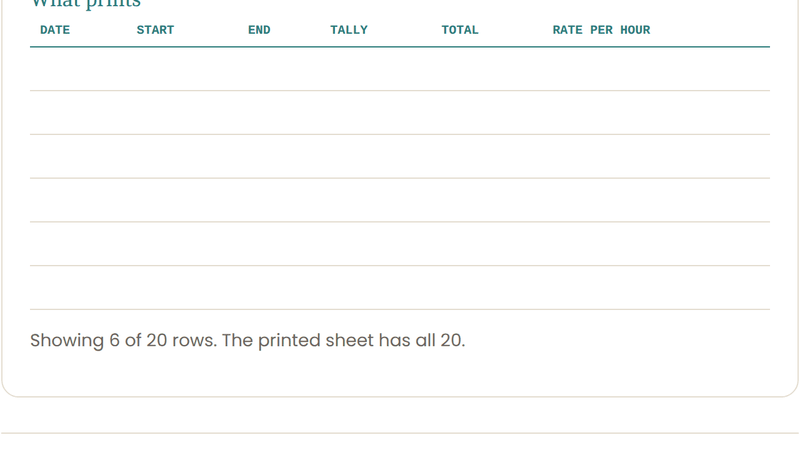Image resolution: width=800 pixels, height=450 pixels.
Task: Select the TOTAL column header
Action: [460, 30]
